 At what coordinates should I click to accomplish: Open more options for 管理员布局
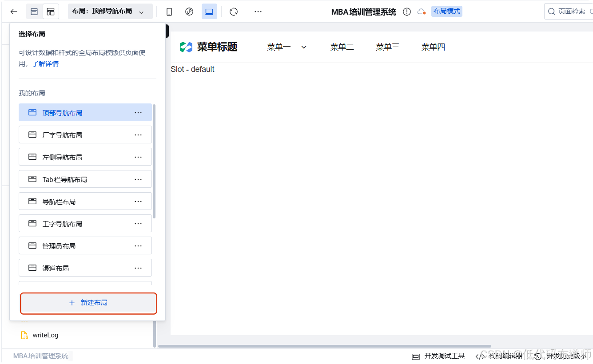coord(138,246)
